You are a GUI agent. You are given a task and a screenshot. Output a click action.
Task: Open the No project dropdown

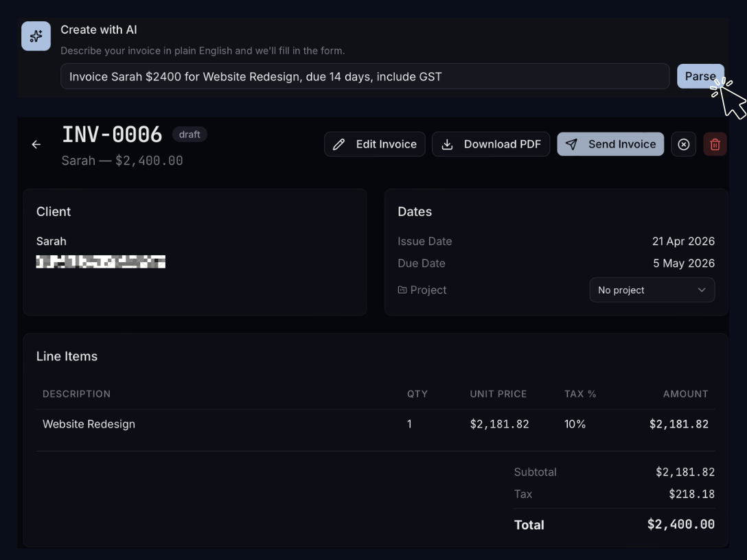coord(652,290)
